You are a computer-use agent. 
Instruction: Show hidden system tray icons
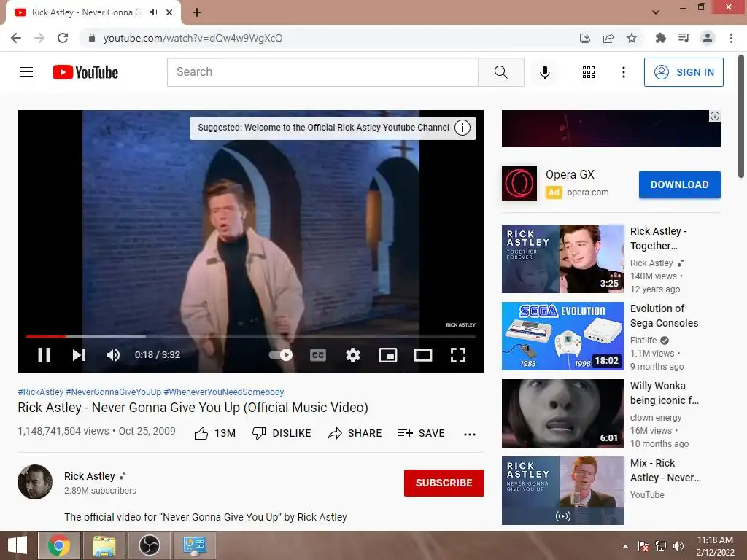(x=625, y=546)
